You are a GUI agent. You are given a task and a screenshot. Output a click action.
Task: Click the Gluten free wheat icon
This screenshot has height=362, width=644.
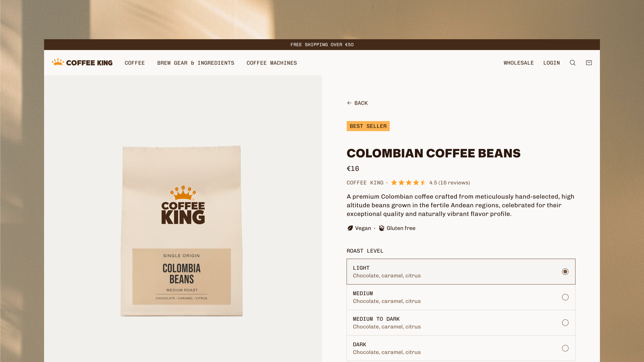point(381,228)
